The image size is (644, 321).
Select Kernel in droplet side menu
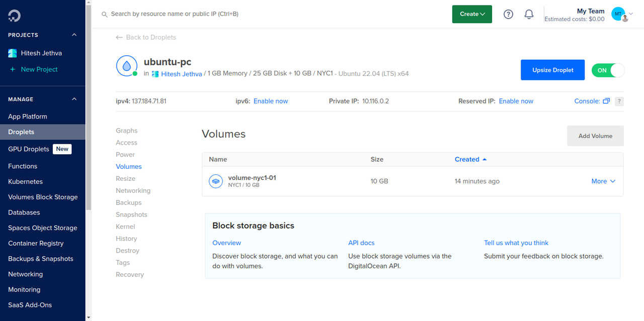[125, 227]
